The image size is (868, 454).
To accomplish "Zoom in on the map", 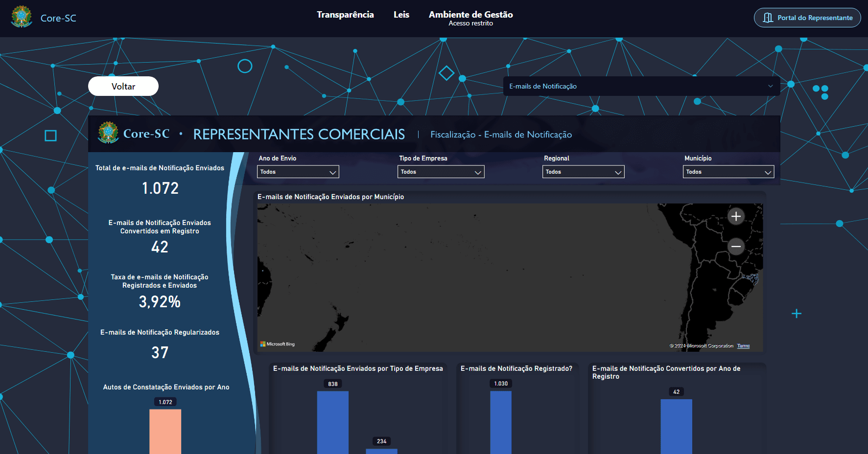I will 736,216.
